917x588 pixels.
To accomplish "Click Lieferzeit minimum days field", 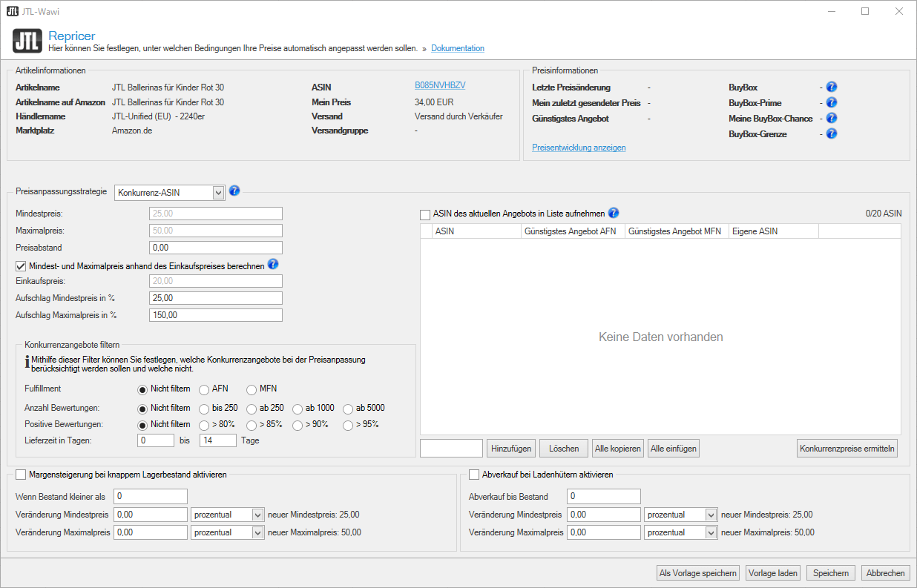I will [x=156, y=440].
